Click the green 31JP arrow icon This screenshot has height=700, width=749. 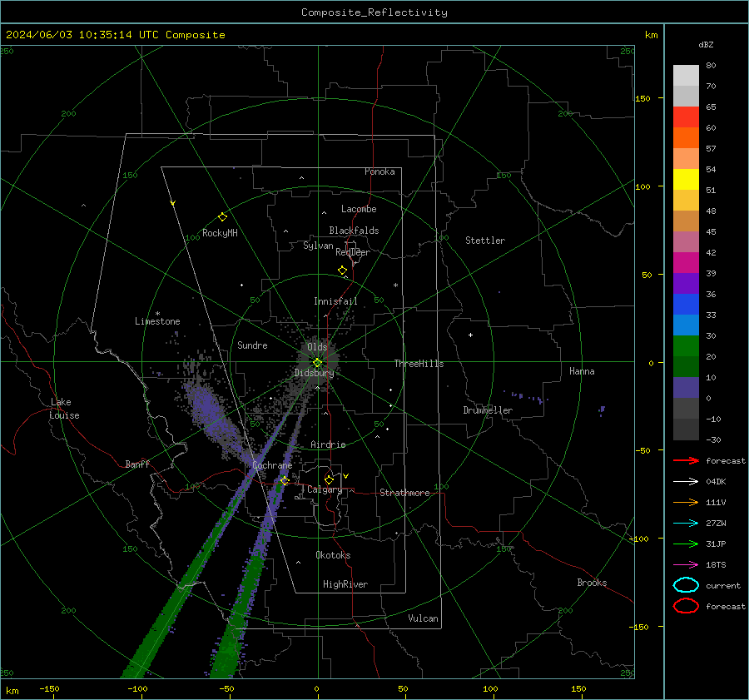[x=686, y=544]
